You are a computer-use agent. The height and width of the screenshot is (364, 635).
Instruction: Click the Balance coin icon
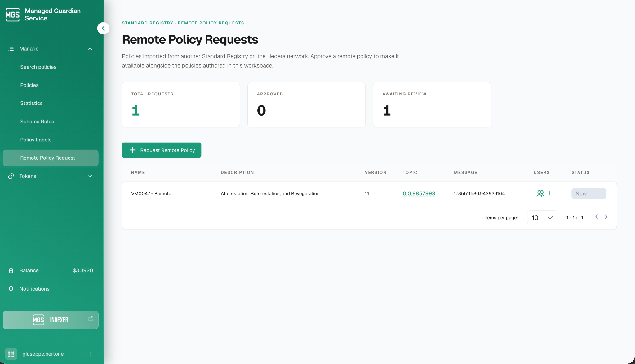click(11, 270)
